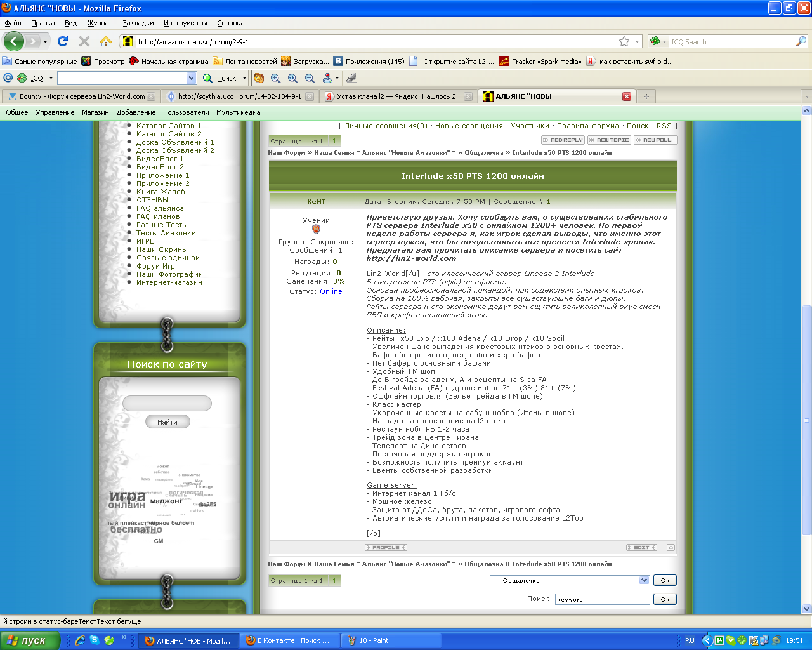Open the Самые популярные bookmarks folder
The image size is (812, 650).
click(x=39, y=62)
